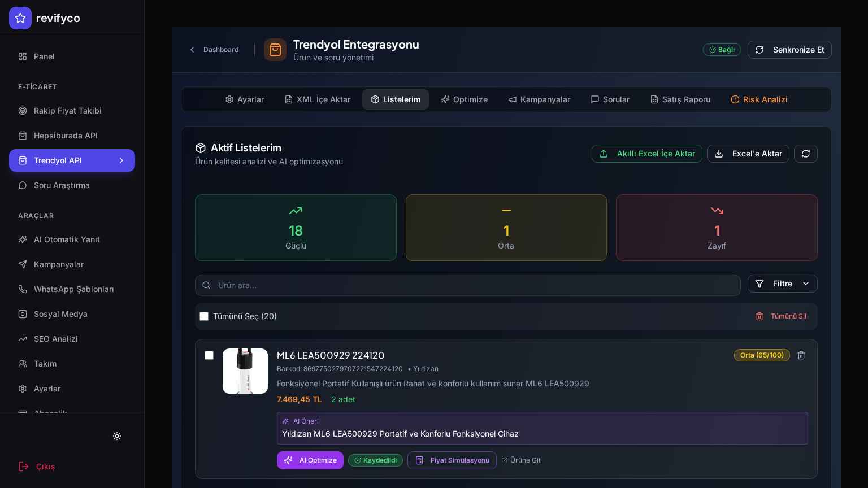
Task: Switch to the XML İçe Aktar tab
Action: 318,99
